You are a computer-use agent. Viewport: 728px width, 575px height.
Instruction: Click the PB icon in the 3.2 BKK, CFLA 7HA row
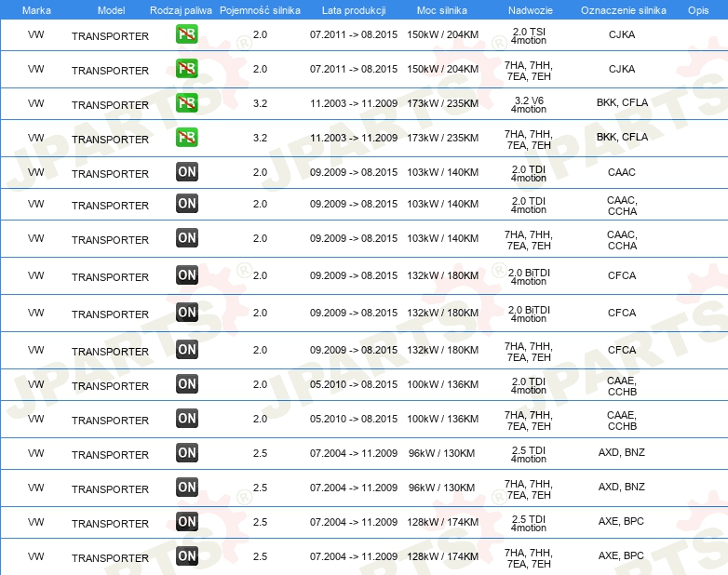187,138
